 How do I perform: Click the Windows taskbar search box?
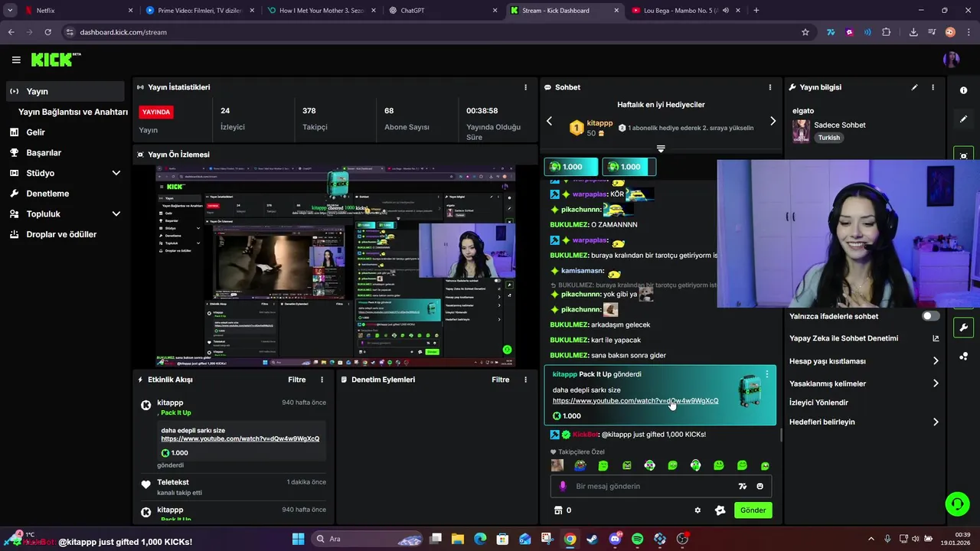pos(367,539)
